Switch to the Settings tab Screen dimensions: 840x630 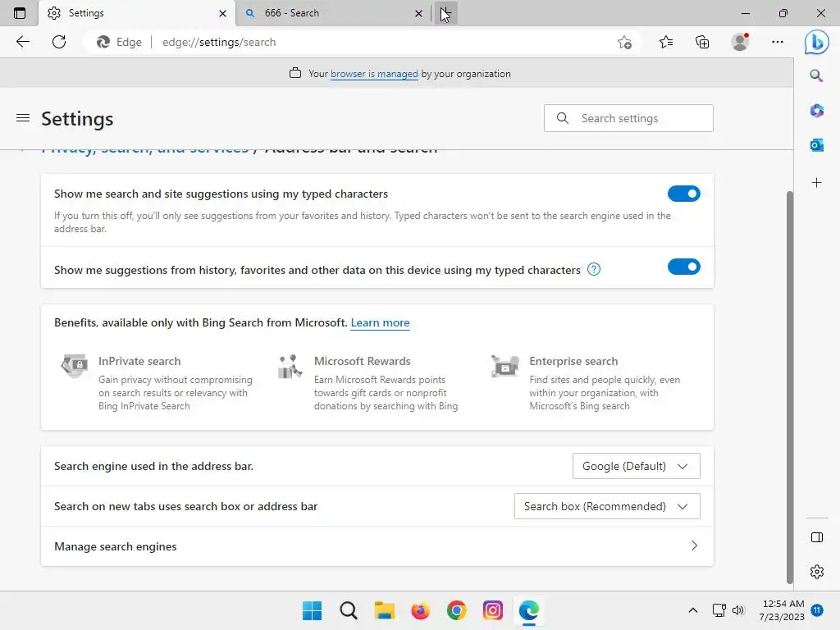[137, 13]
